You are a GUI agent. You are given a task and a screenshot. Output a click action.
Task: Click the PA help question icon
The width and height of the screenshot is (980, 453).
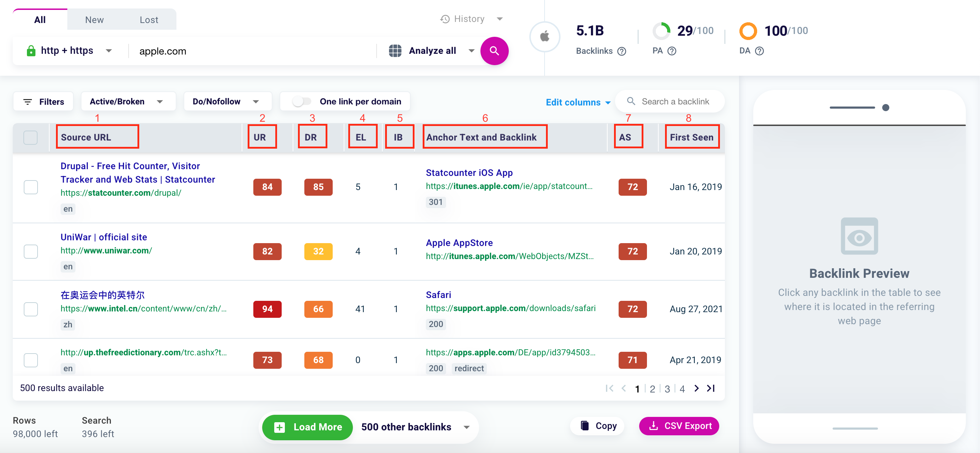pos(672,51)
